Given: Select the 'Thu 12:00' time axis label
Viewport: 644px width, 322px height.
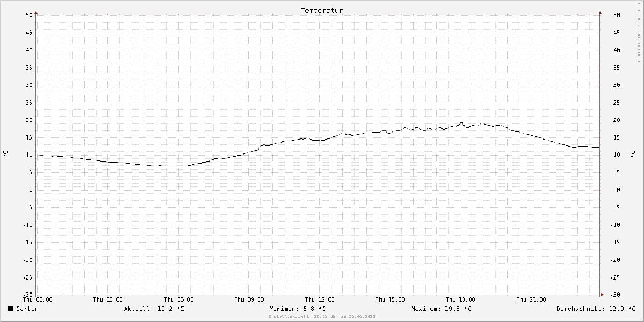Looking at the screenshot, I should point(320,299).
